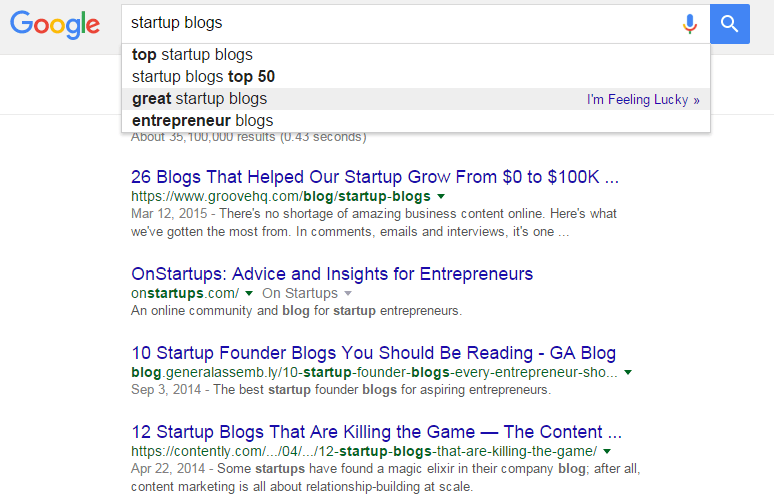
Task: Choose 'startup blogs top 50' suggestion
Action: [x=416, y=77]
